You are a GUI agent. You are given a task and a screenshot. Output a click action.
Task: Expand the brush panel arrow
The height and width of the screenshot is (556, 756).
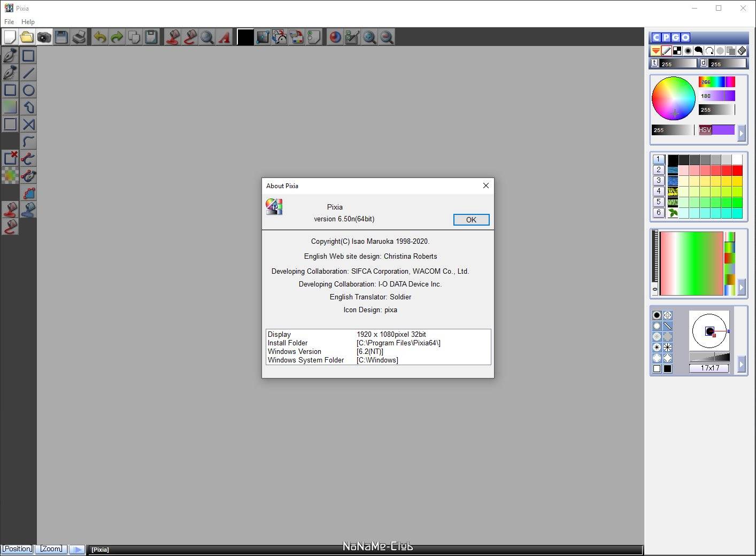pos(742,364)
